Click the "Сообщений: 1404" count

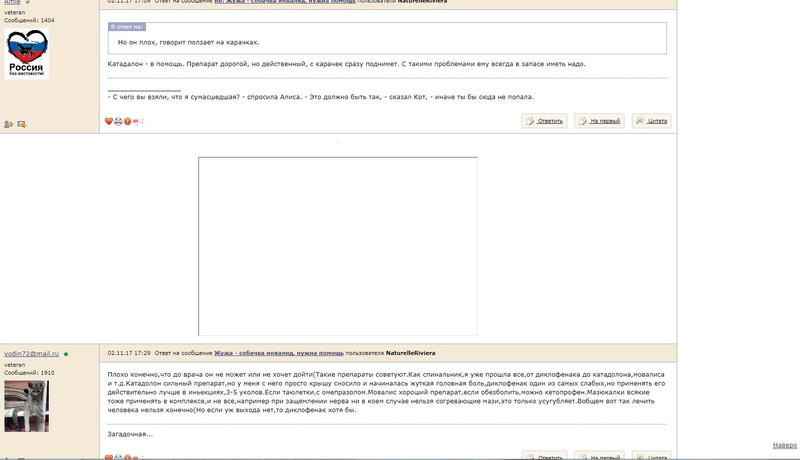[x=29, y=20]
